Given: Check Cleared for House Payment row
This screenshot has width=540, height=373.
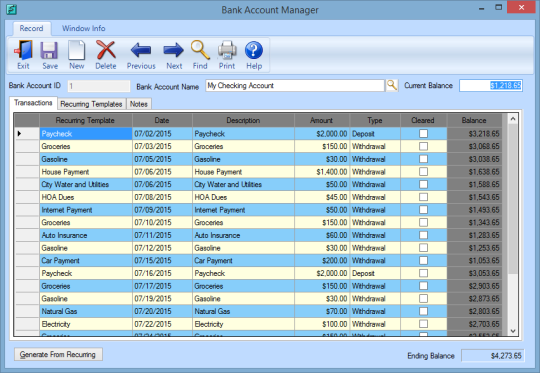Looking at the screenshot, I should [x=423, y=172].
